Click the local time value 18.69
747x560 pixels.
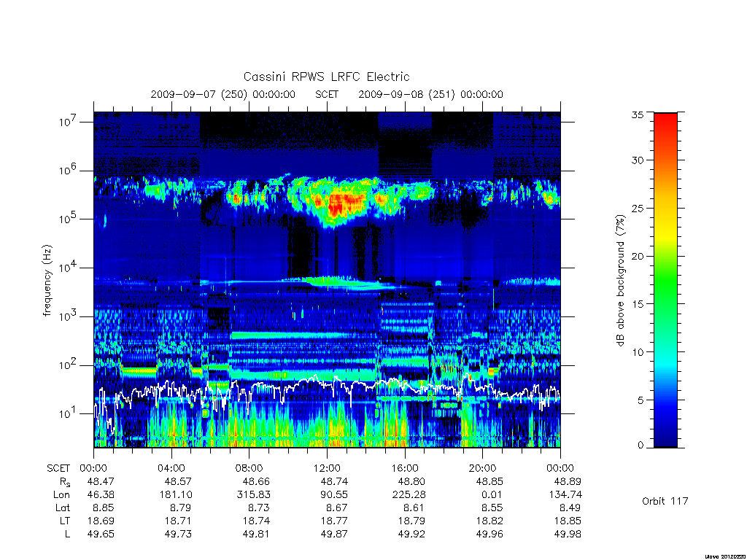[x=101, y=521]
